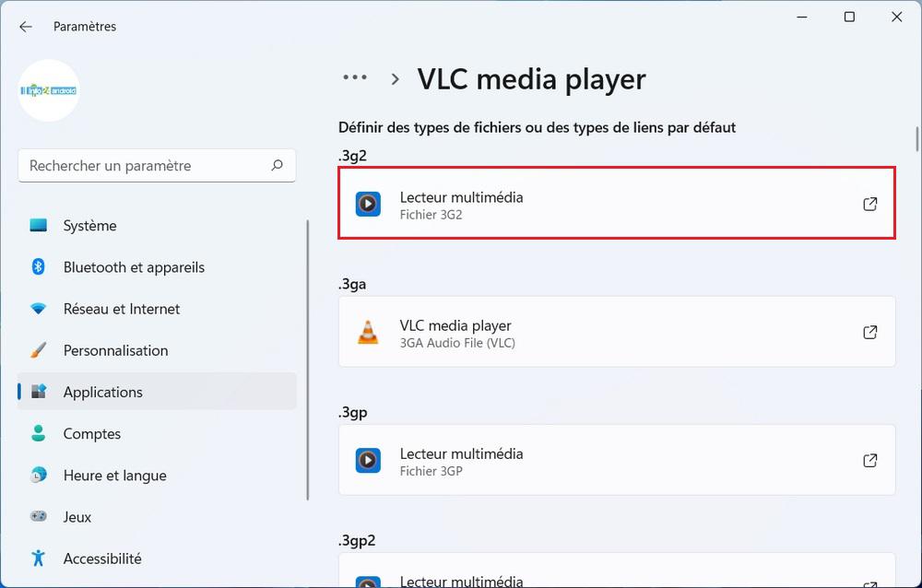This screenshot has width=922, height=588.
Task: Expand the breadcrumb ellipsis menu
Action: 355,77
